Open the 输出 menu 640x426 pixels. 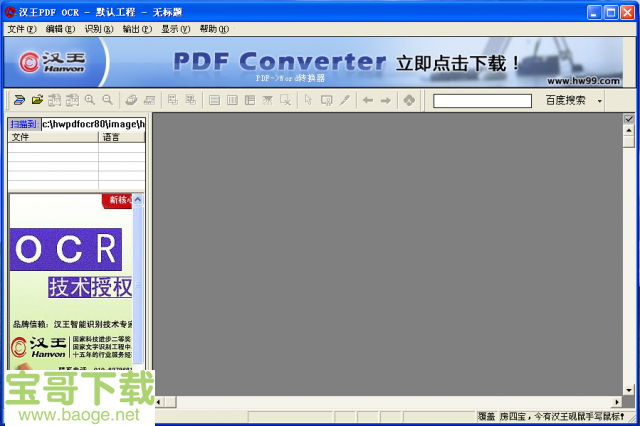[x=137, y=29]
